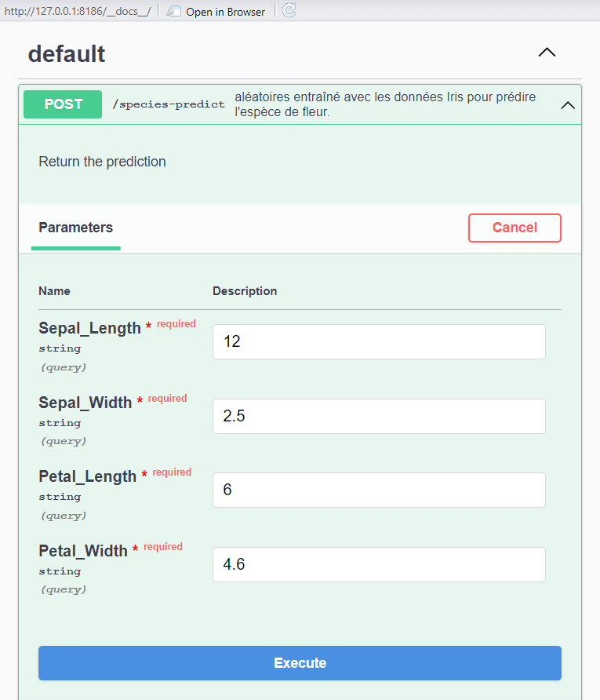This screenshot has width=600, height=700.
Task: Focus the Petal_Width text field
Action: [x=379, y=564]
